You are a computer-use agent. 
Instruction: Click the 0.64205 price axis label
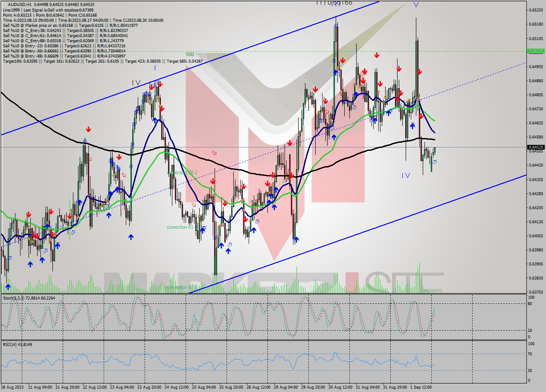pyautogui.click(x=536, y=208)
